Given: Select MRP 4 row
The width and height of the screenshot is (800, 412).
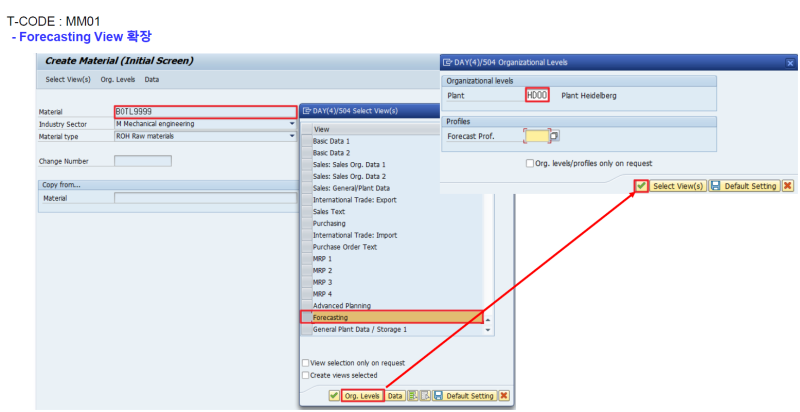Looking at the screenshot, I should click(x=391, y=294).
